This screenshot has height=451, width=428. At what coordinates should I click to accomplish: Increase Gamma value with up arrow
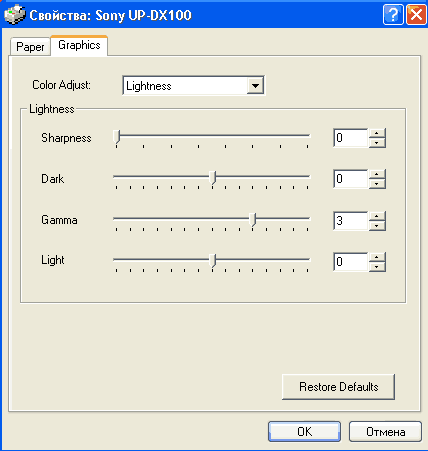point(377,216)
